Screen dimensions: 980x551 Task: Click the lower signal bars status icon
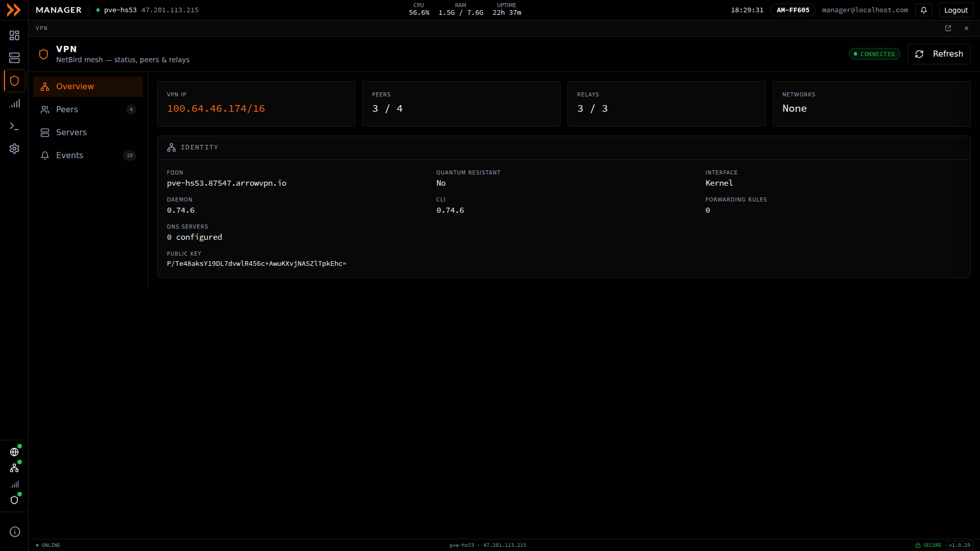[14, 484]
